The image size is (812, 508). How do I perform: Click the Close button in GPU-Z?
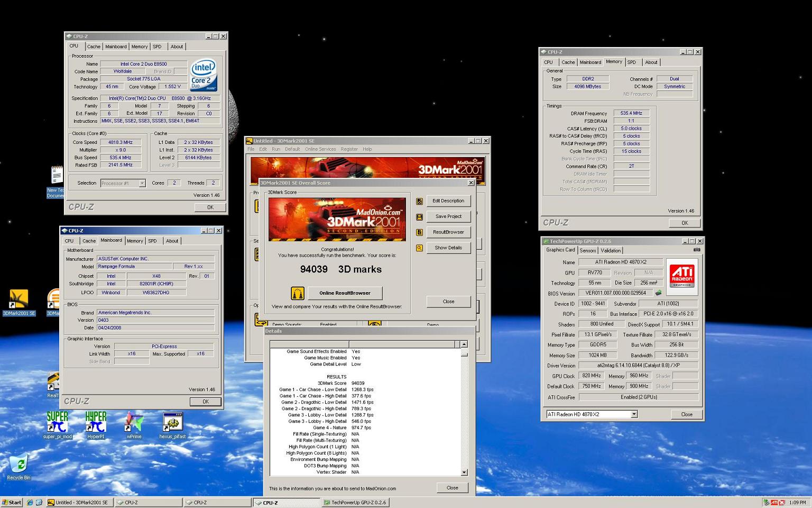click(687, 414)
